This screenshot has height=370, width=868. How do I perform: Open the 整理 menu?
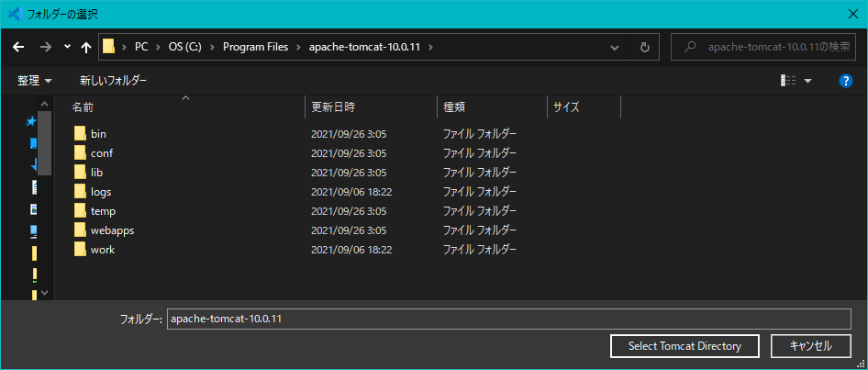tap(34, 81)
